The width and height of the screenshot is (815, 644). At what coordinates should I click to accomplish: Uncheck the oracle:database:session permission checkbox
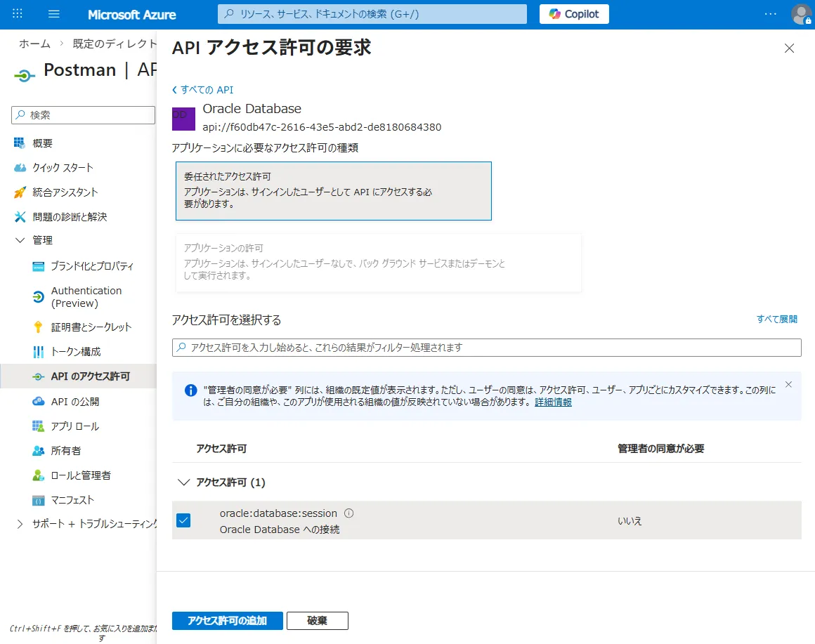[x=183, y=520]
